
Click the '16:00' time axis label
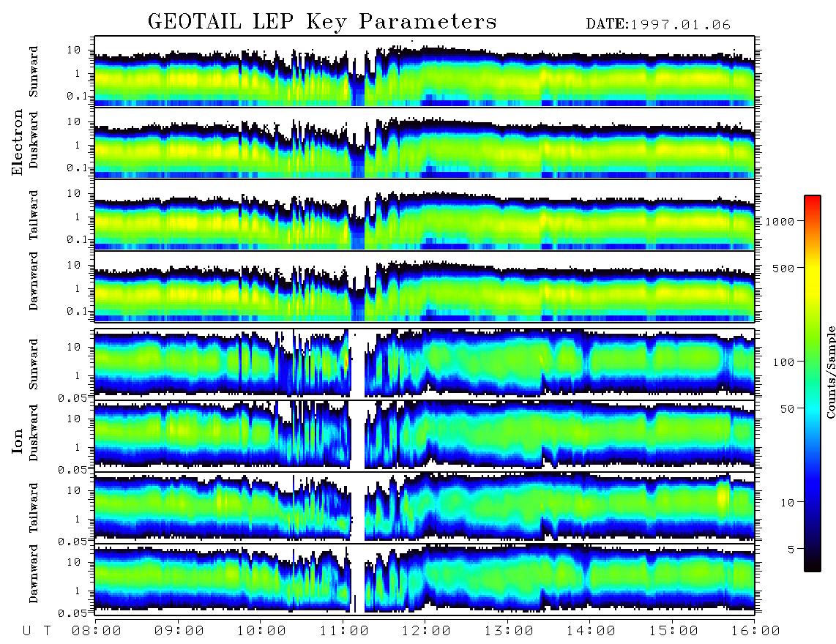tap(755, 631)
